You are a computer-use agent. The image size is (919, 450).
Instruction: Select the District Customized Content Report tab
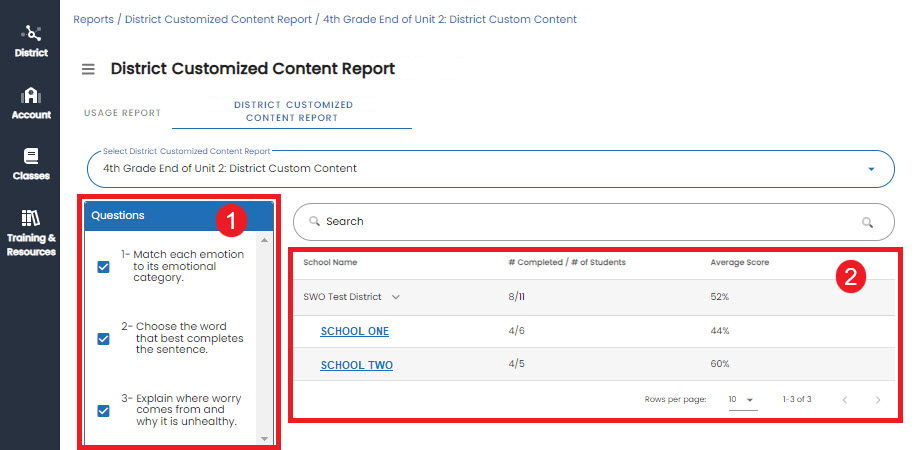point(292,111)
